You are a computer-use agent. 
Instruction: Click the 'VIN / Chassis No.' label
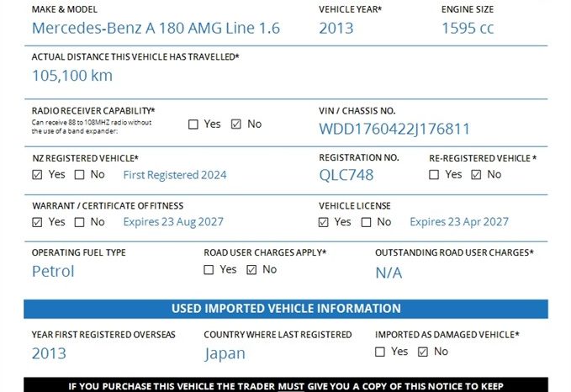[x=357, y=111]
